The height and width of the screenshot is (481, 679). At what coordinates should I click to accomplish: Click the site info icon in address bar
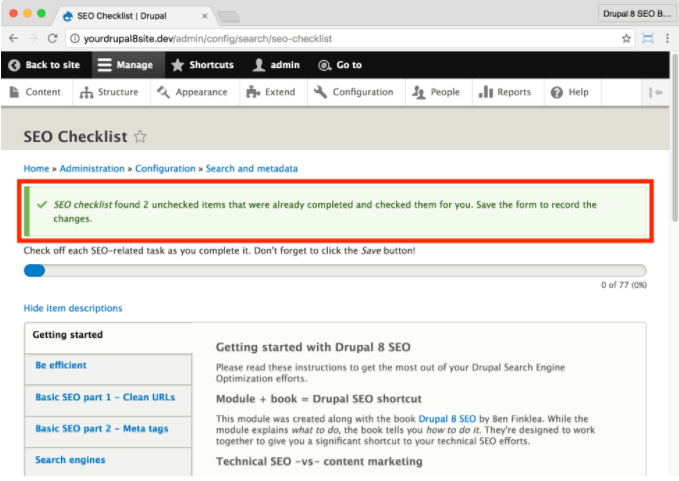click(75, 39)
